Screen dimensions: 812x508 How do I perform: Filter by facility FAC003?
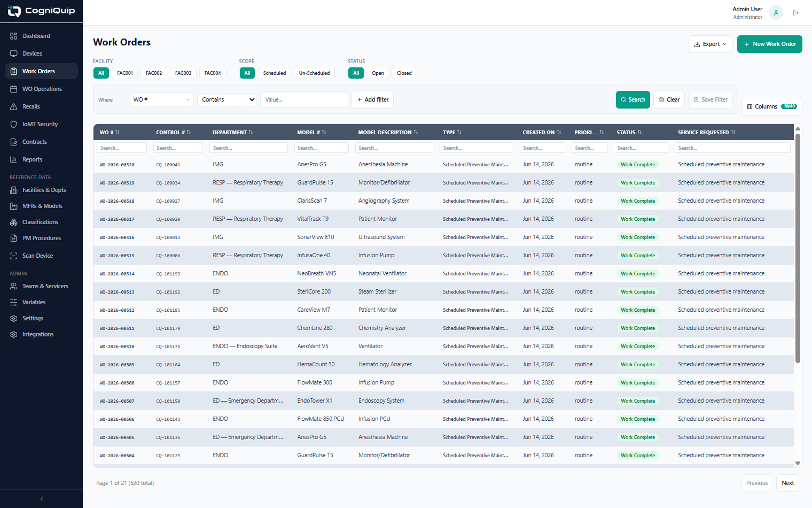click(x=183, y=73)
